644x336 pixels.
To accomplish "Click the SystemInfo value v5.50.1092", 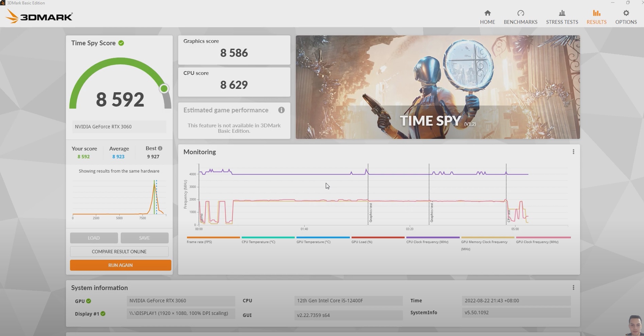I will [x=516, y=313].
